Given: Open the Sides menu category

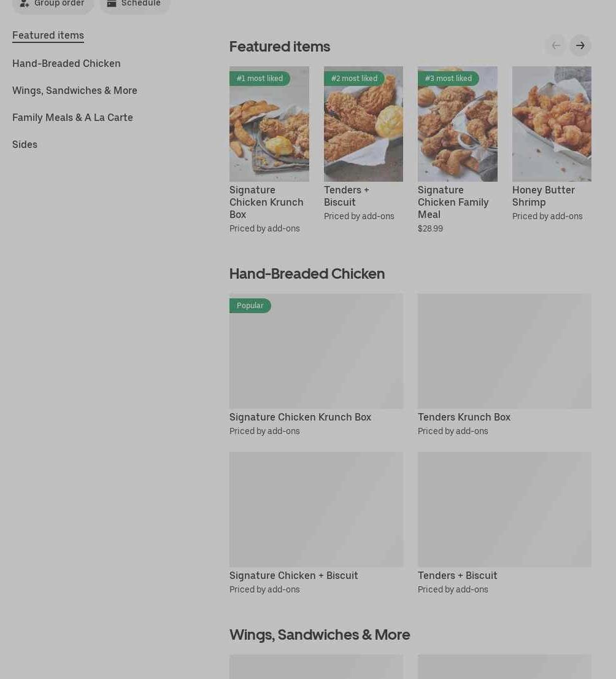Looking at the screenshot, I should tap(25, 145).
